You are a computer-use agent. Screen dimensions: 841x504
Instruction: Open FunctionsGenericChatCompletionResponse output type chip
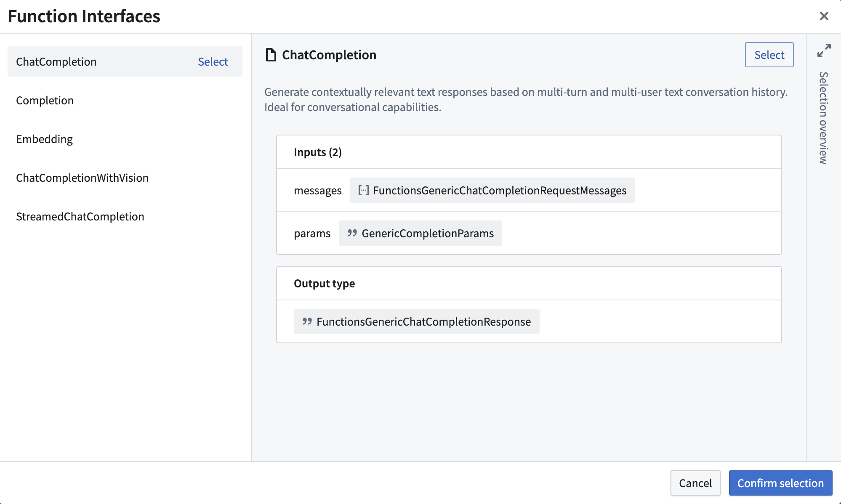click(x=416, y=321)
